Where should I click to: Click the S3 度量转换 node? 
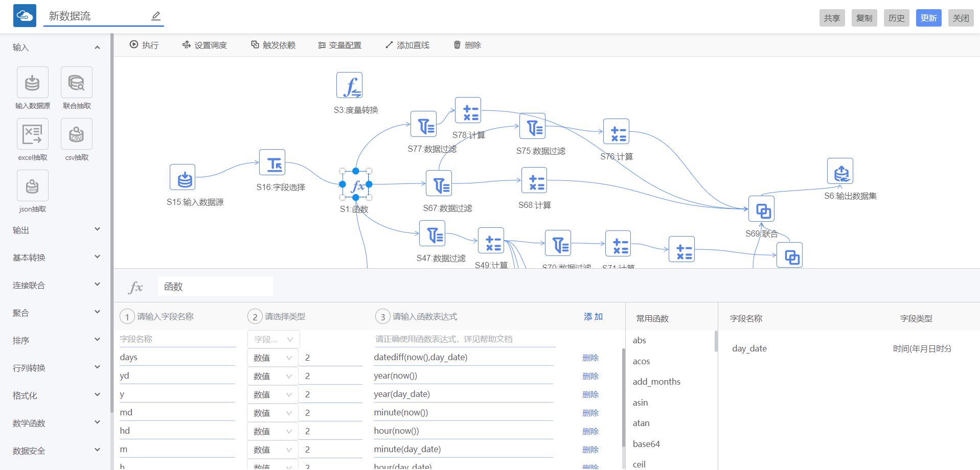[350, 85]
